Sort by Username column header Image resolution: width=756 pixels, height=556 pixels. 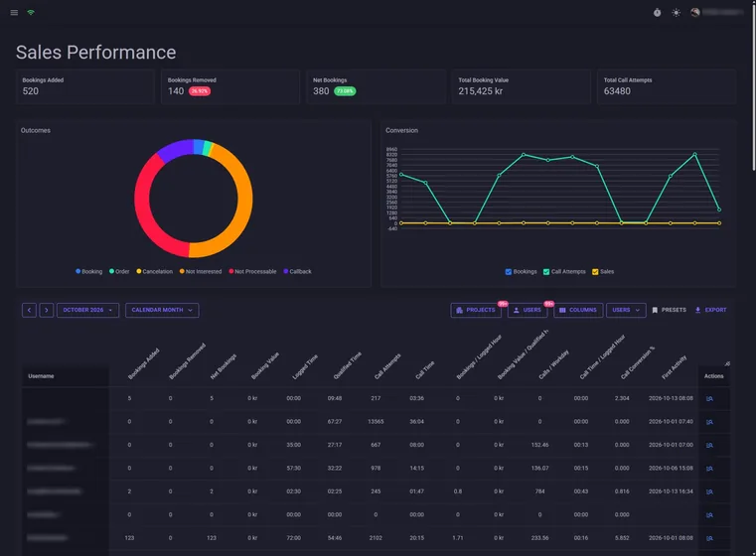41,376
